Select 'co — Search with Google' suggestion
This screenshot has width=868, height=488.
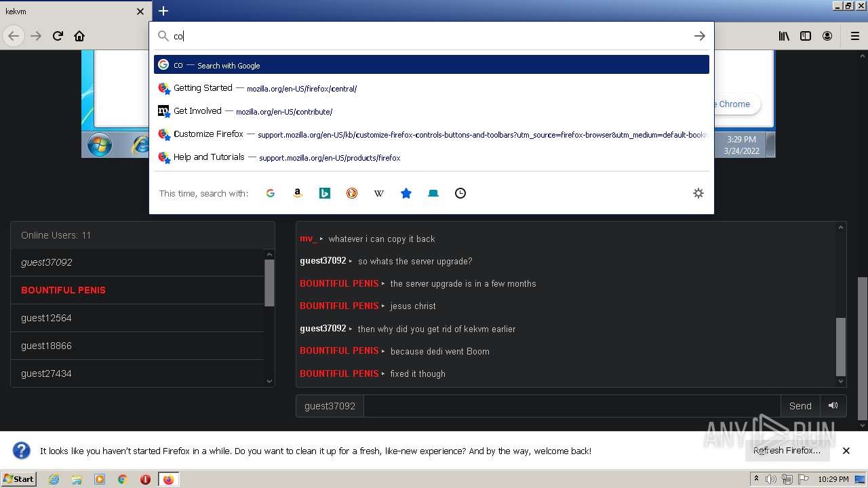click(431, 65)
